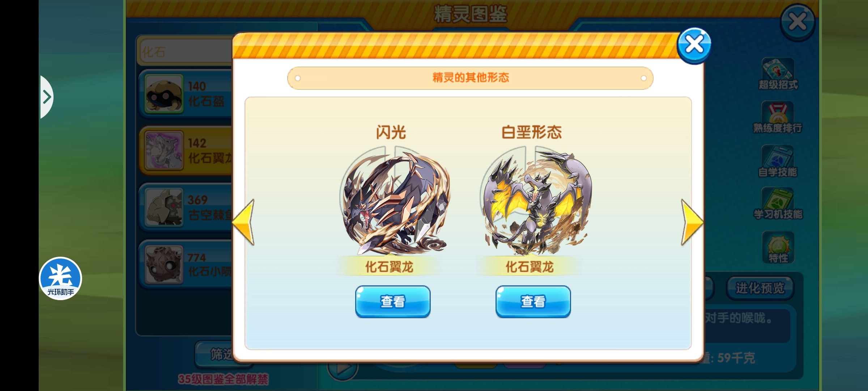View the 白垩形态 form of 化石翼龙
868x391 pixels.
pyautogui.click(x=533, y=302)
